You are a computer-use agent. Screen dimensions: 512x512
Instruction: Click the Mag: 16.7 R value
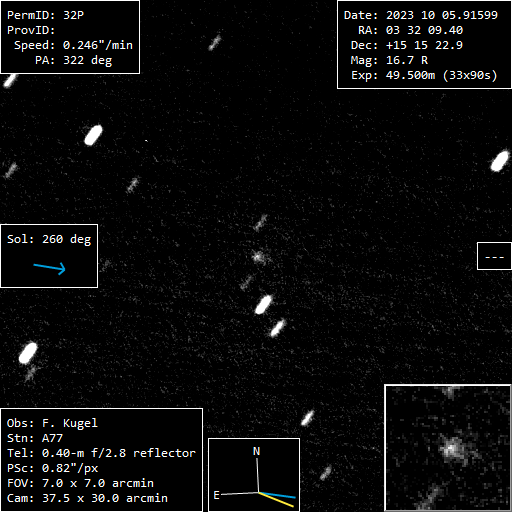click(x=389, y=60)
